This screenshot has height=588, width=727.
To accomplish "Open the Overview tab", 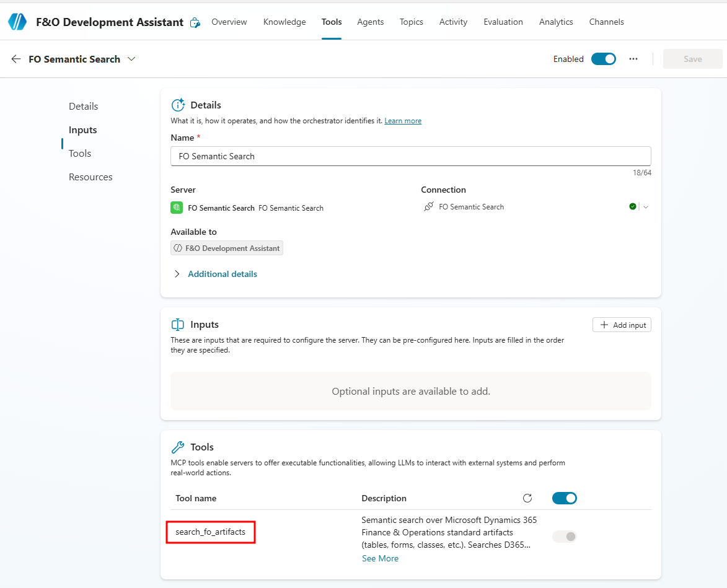I will (229, 22).
